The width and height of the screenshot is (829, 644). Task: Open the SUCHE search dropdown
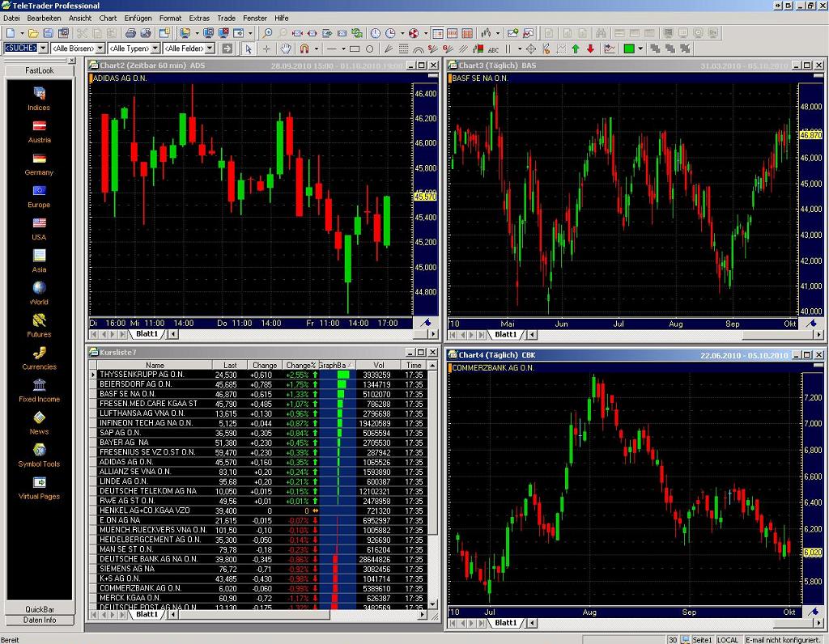pos(44,48)
